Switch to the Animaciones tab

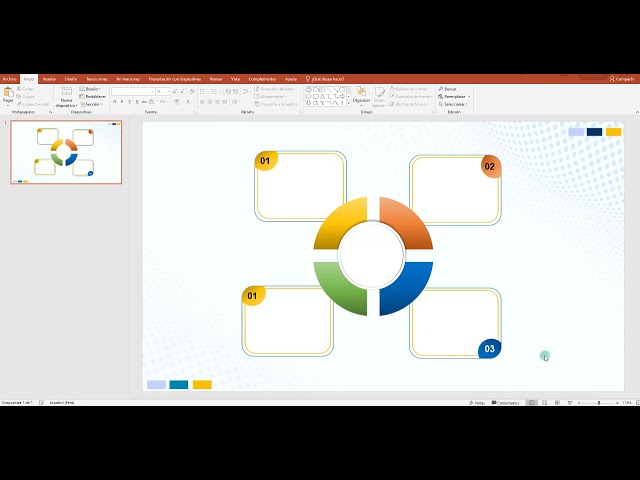(128, 79)
